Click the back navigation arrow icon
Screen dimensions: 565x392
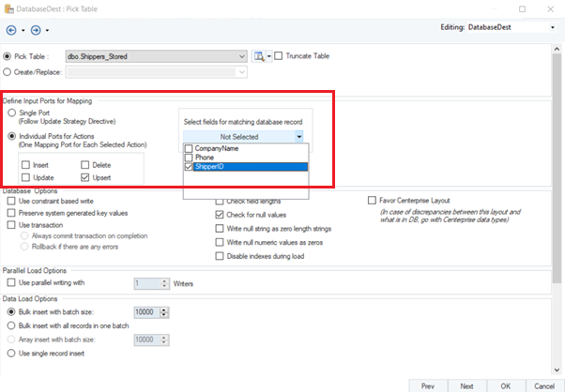[10, 29]
